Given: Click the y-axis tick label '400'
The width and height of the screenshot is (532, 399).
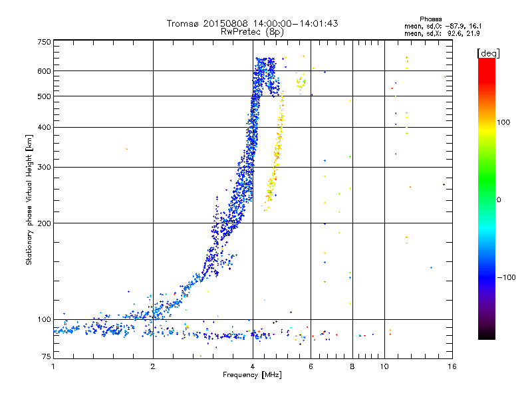Looking at the screenshot, I should [x=44, y=128].
